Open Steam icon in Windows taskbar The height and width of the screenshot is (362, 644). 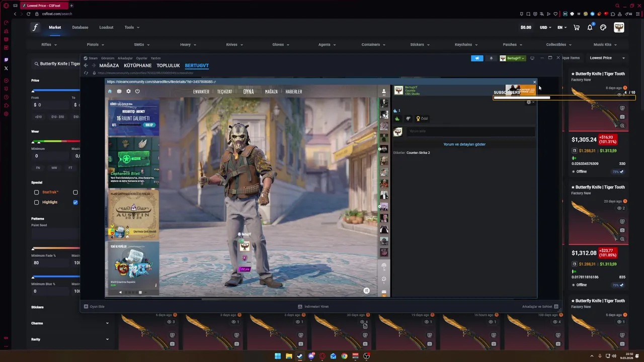pyautogui.click(x=300, y=356)
